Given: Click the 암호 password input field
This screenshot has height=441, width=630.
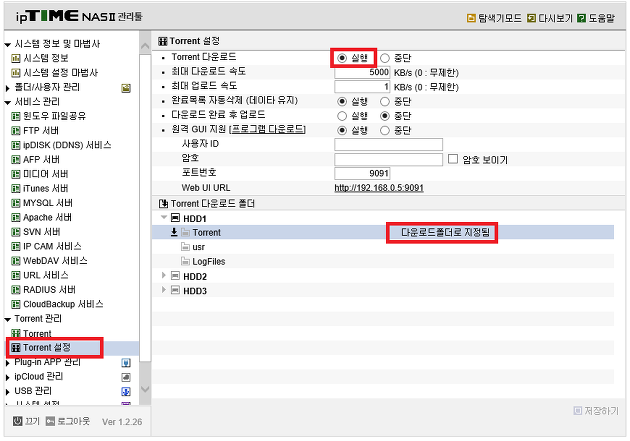Looking at the screenshot, I should (x=389, y=159).
